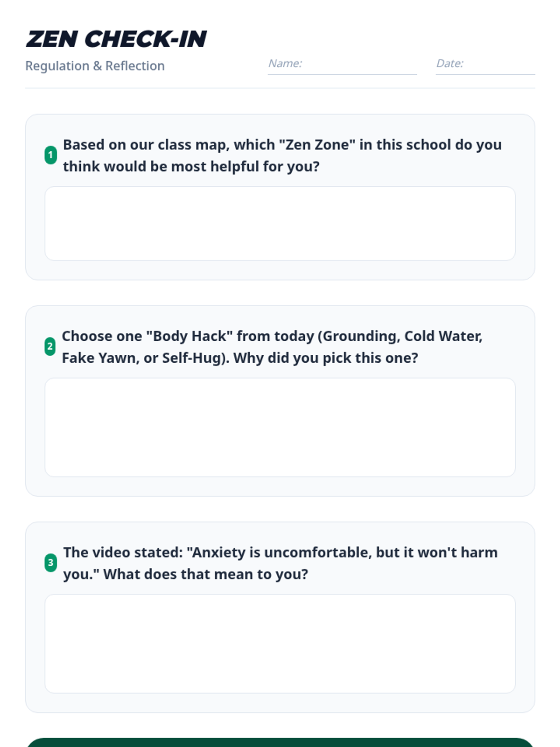This screenshot has height=747, width=560.
Task: Click "What does that mean to you?" text
Action: pyautogui.click(x=205, y=574)
